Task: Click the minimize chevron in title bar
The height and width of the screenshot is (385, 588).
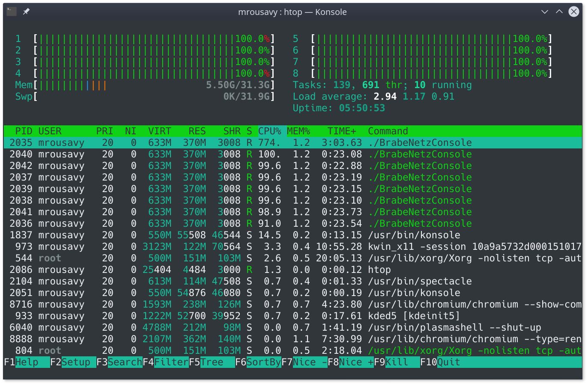Action: point(545,12)
